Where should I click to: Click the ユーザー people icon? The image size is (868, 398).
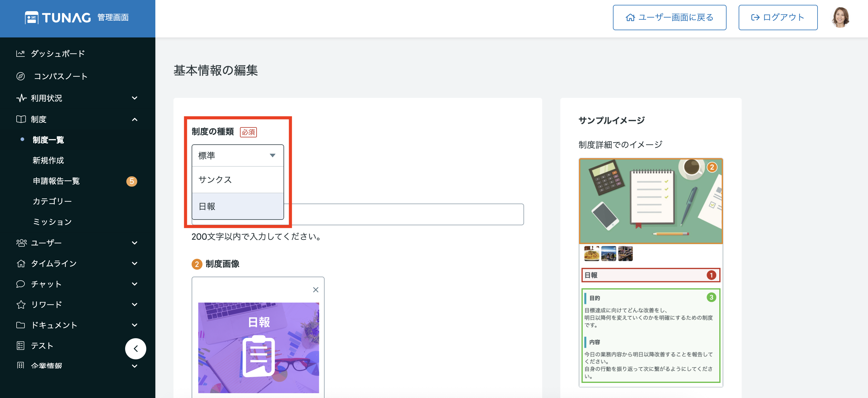click(x=21, y=243)
